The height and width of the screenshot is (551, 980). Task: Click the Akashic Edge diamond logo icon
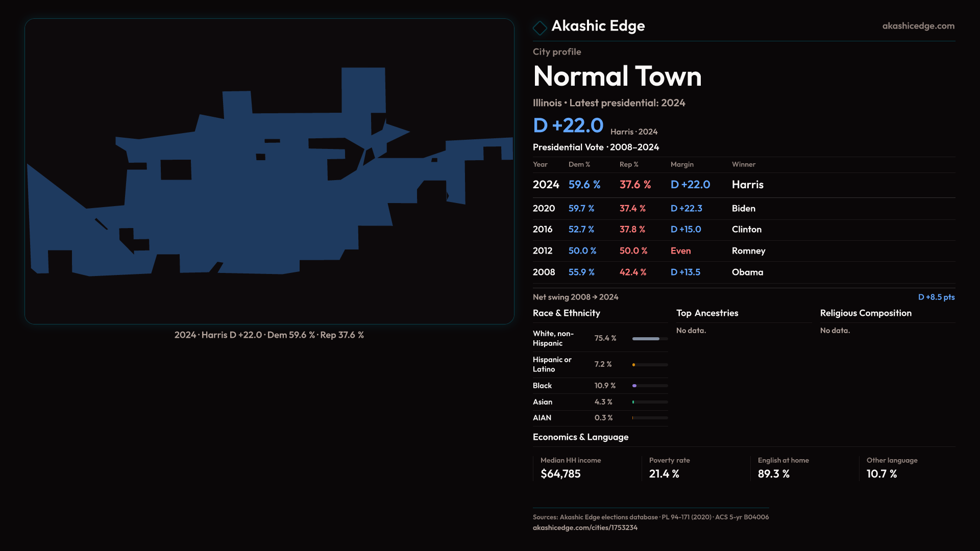click(x=540, y=28)
